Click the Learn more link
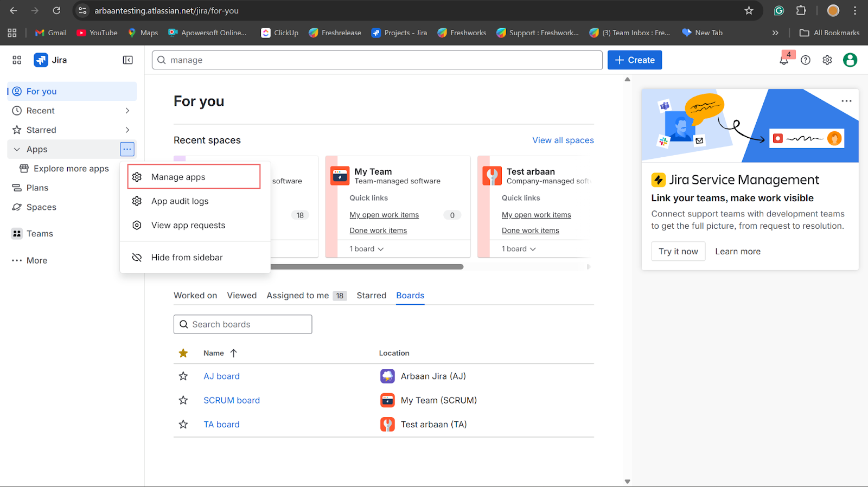The width and height of the screenshot is (868, 487). 738,252
